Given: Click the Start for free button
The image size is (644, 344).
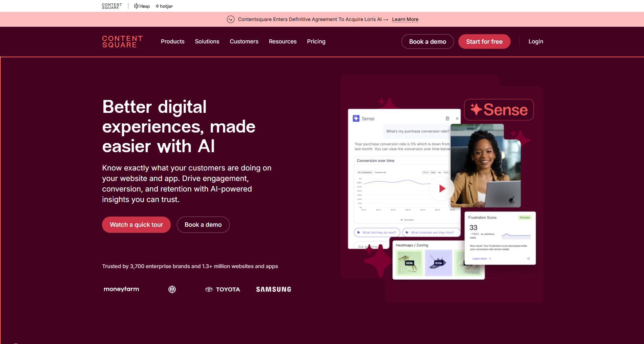Looking at the screenshot, I should tap(484, 42).
